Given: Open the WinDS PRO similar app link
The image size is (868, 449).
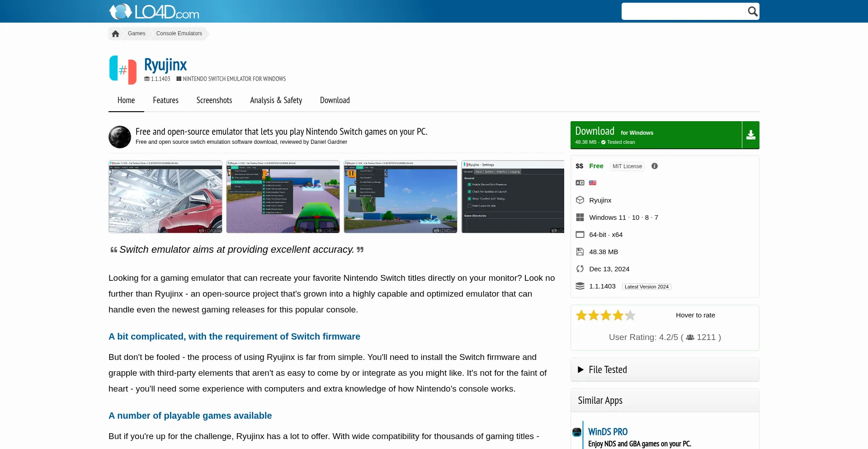Looking at the screenshot, I should tap(608, 432).
